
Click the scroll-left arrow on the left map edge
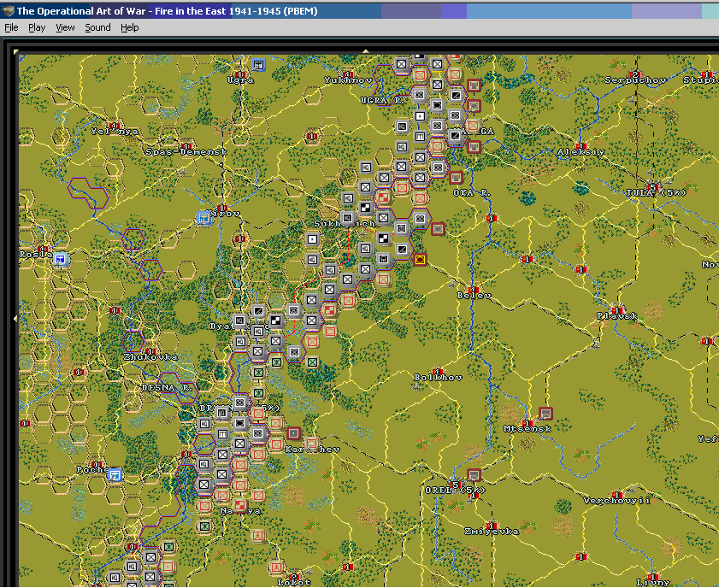point(15,318)
